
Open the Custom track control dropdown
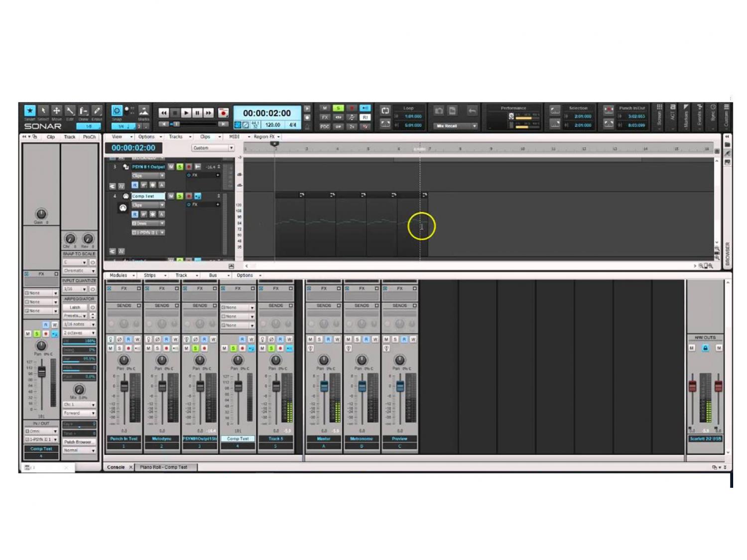click(x=213, y=148)
